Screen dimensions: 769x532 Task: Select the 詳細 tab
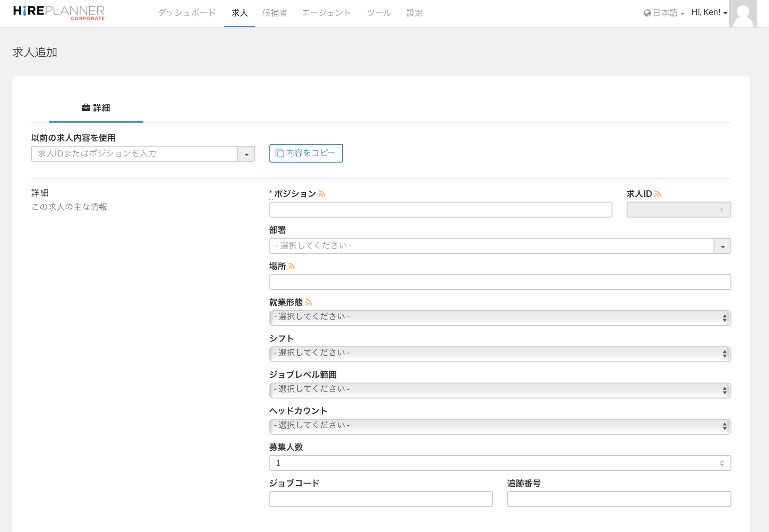96,108
